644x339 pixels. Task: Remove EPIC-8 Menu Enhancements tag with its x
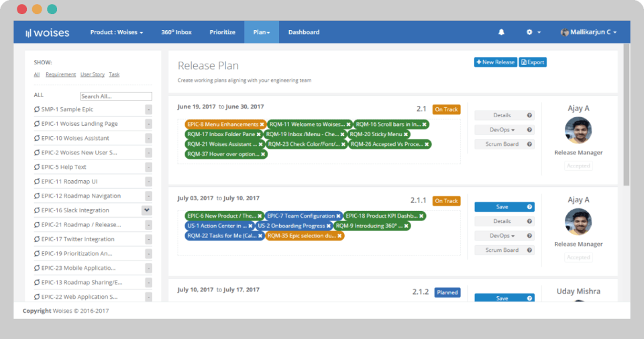click(x=262, y=125)
